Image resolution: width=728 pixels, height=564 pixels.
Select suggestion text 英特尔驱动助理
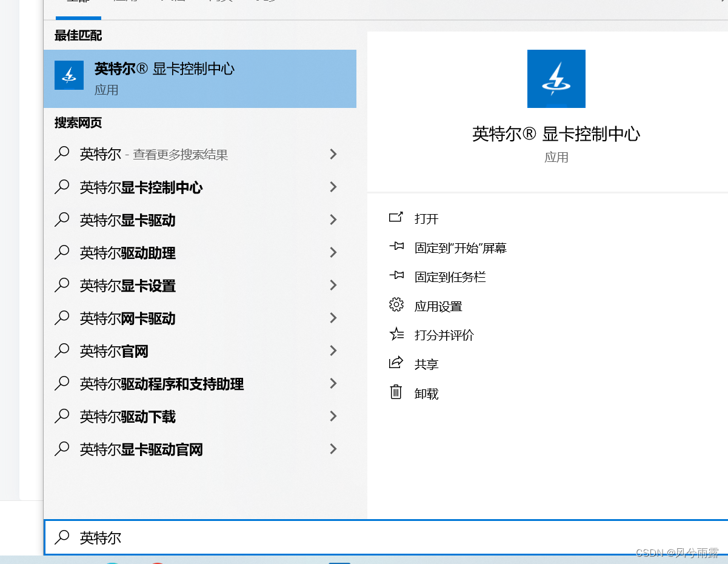(128, 253)
